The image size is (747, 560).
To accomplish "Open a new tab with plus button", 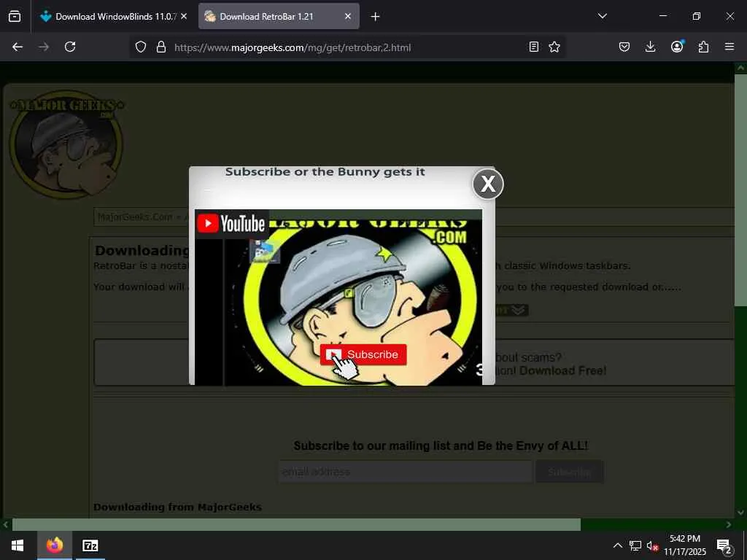I will pos(376,17).
